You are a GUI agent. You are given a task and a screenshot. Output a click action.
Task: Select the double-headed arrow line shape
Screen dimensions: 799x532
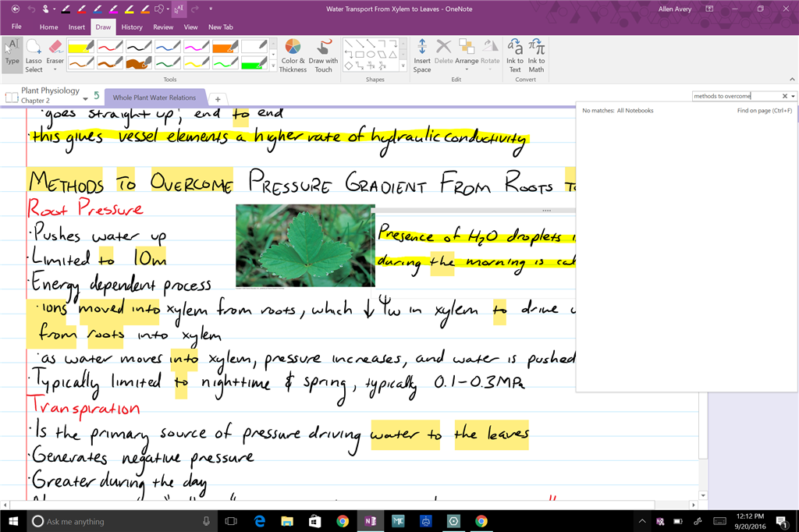coord(371,44)
